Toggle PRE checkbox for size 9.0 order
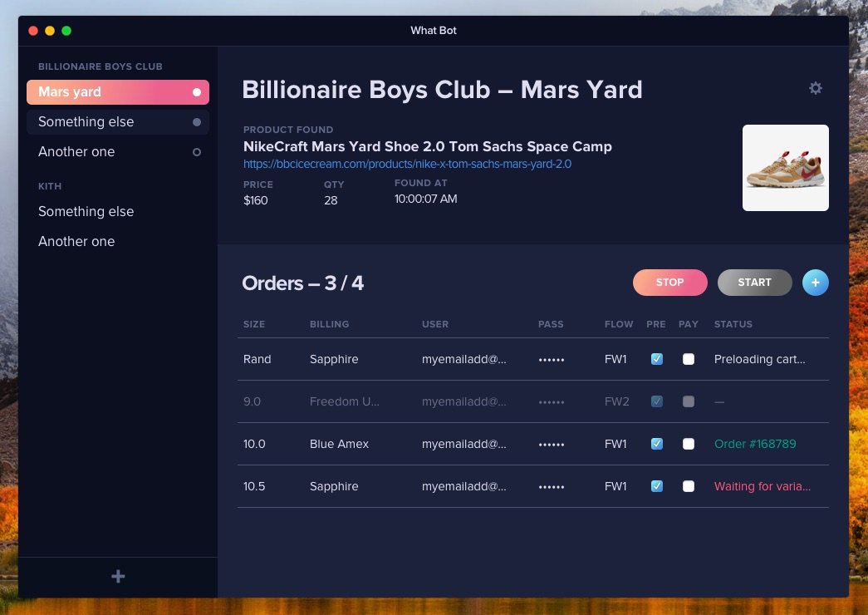 (x=656, y=401)
